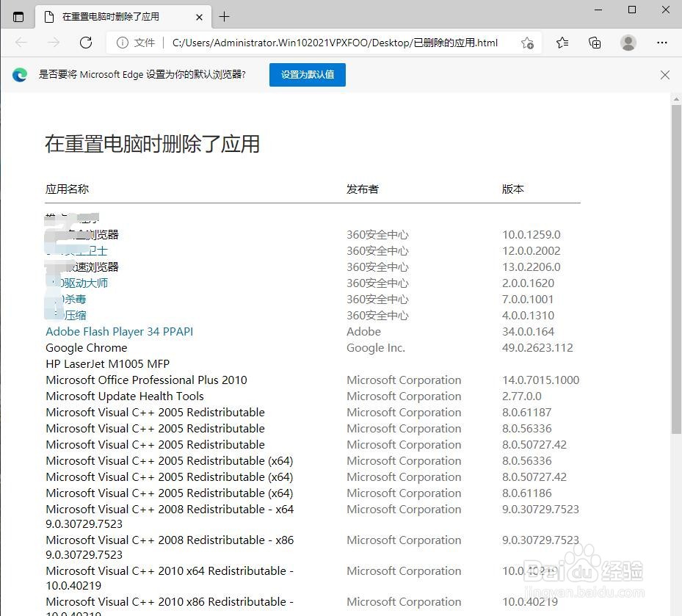Click 设置为默认值 button
Image resolution: width=682 pixels, height=616 pixels.
coord(308,75)
